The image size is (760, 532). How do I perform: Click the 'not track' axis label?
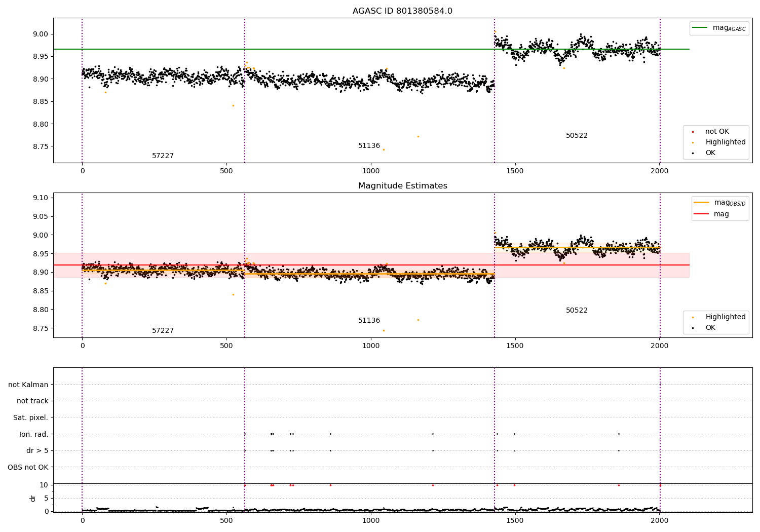(x=32, y=401)
